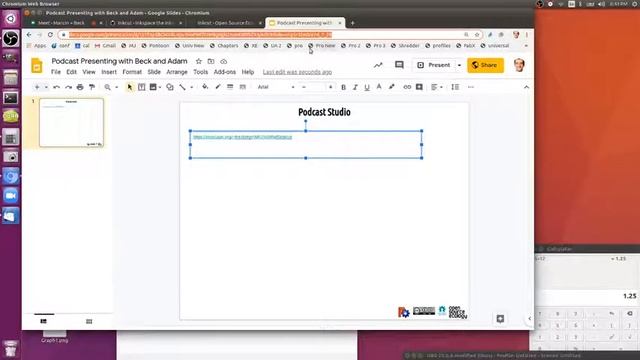This screenshot has width=640, height=360.
Task: Click the Podcast Studio slide title
Action: coord(324,112)
